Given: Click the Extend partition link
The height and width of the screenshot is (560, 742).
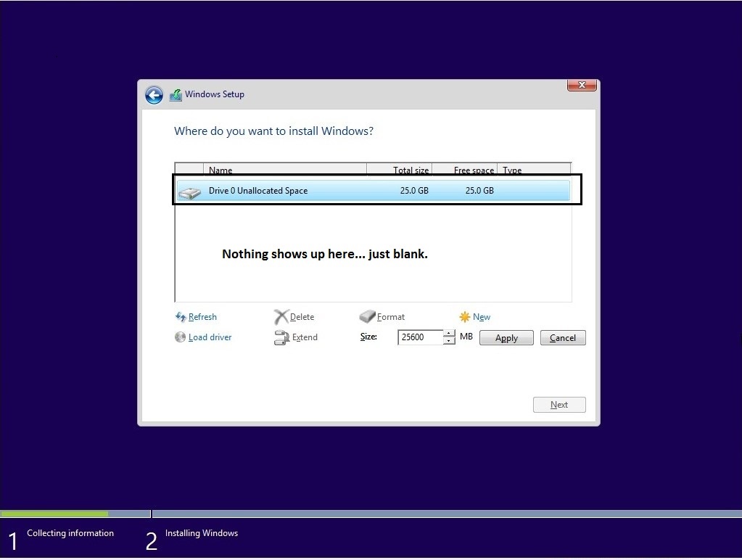Looking at the screenshot, I should pyautogui.click(x=305, y=337).
